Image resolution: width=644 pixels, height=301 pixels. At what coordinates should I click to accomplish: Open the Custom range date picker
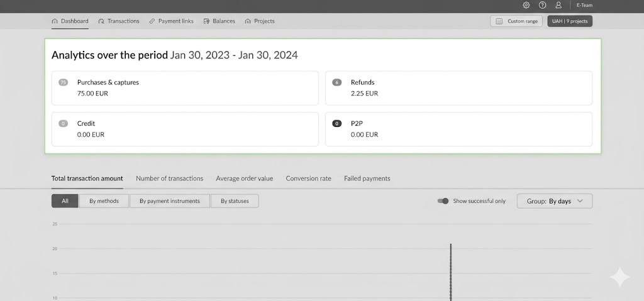click(x=516, y=21)
